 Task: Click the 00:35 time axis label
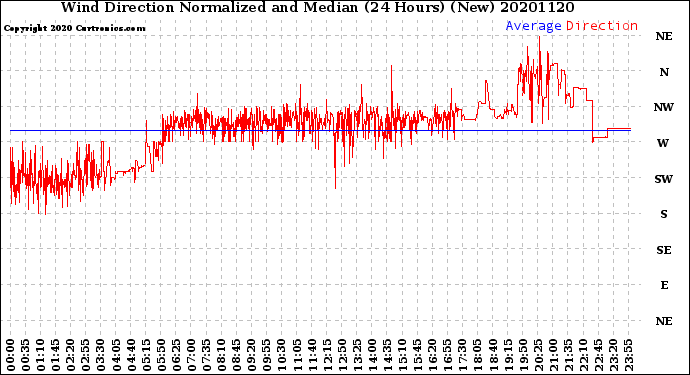pos(26,355)
